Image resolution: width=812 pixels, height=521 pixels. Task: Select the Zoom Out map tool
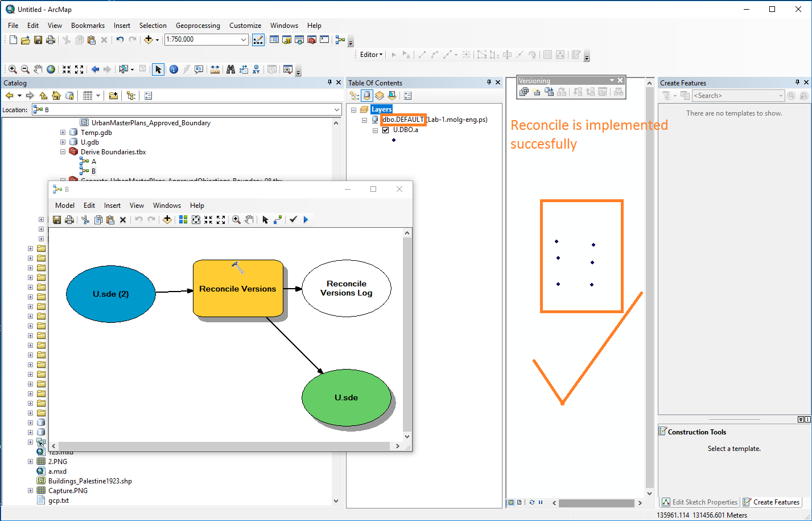click(25, 69)
